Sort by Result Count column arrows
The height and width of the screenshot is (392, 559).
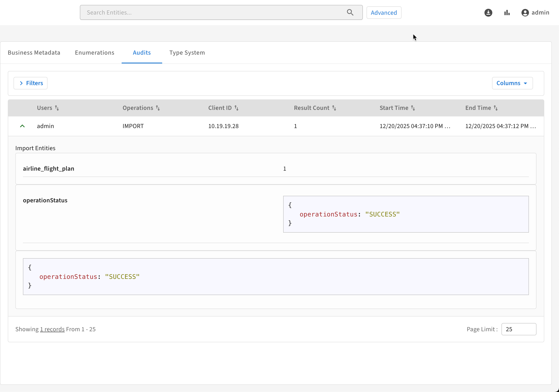coord(334,108)
